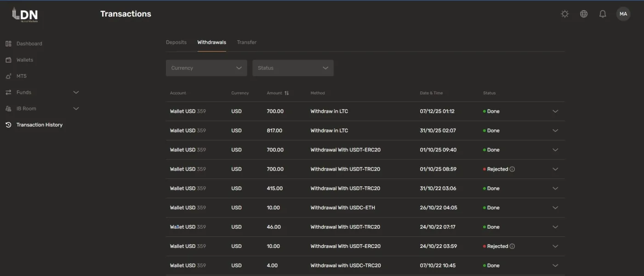Click the LDN logo
Viewport: 644px width, 276px height.
[x=25, y=15]
